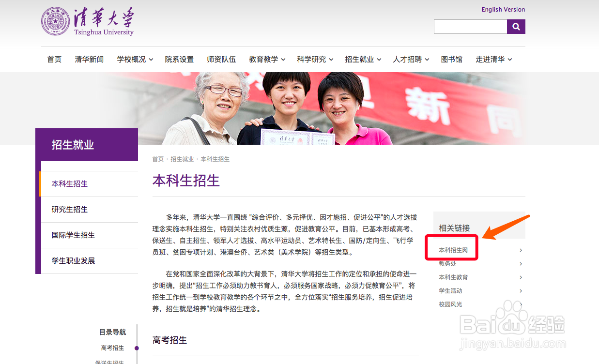
Task: Click the blue dot marker beside 高考招生
Action: pyautogui.click(x=136, y=348)
